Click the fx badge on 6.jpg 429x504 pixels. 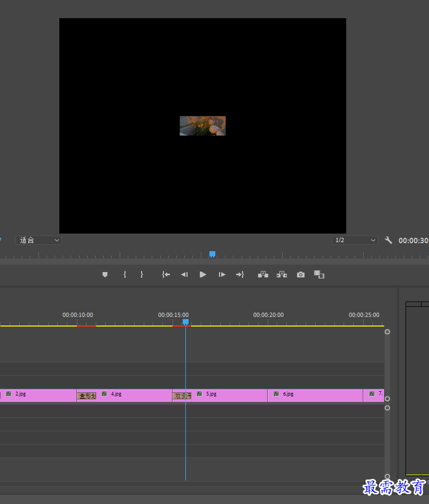pyautogui.click(x=276, y=394)
